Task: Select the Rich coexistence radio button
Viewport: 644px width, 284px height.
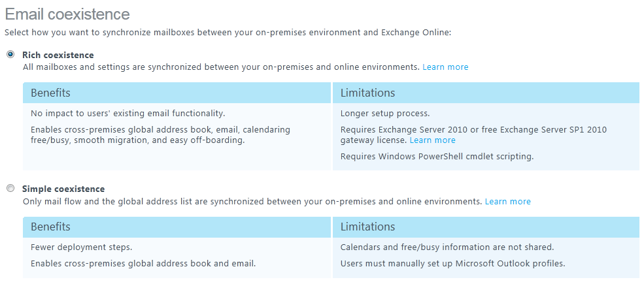Action: point(10,55)
